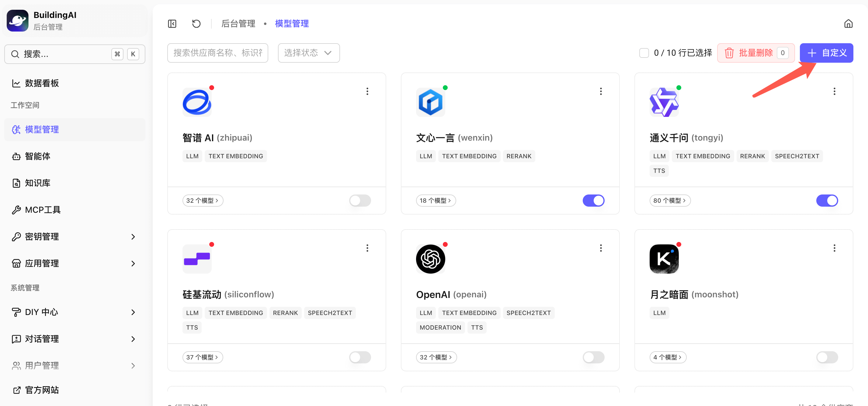This screenshot has width=868, height=406.
Task: Click the 自定义 add button
Action: coord(826,53)
